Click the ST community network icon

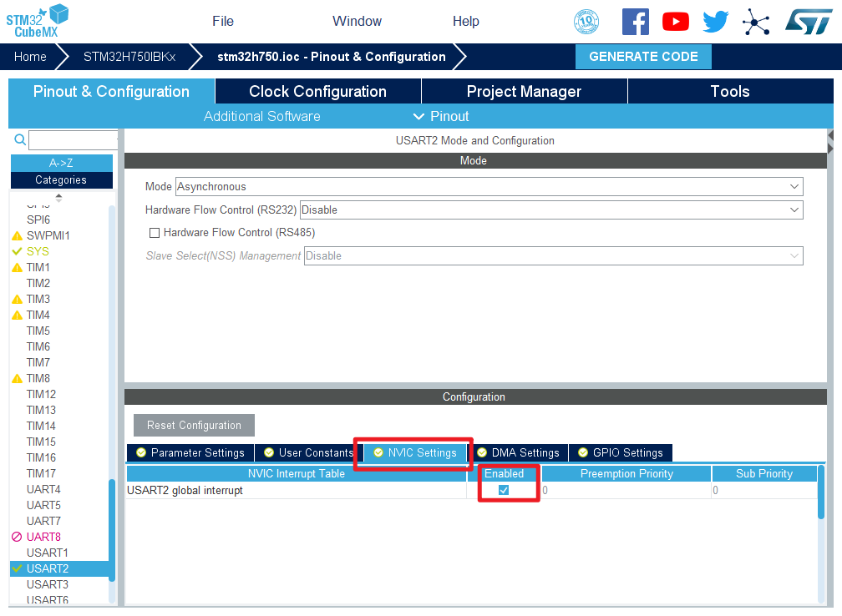coord(756,22)
